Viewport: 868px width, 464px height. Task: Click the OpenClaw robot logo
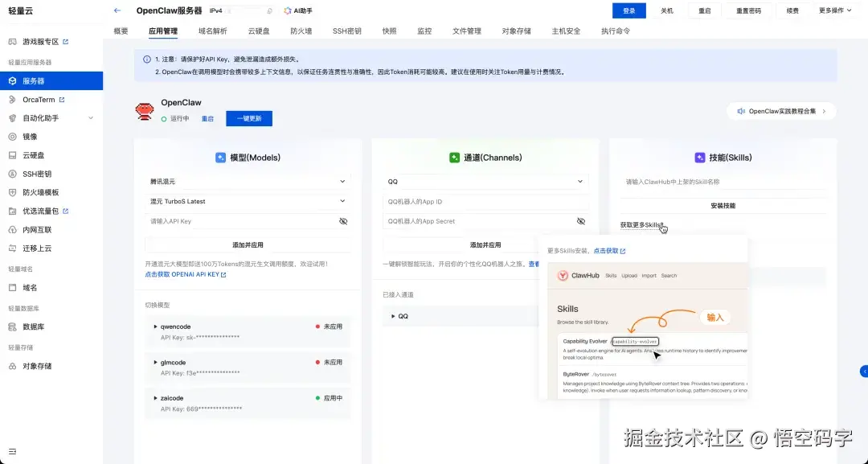pos(144,112)
